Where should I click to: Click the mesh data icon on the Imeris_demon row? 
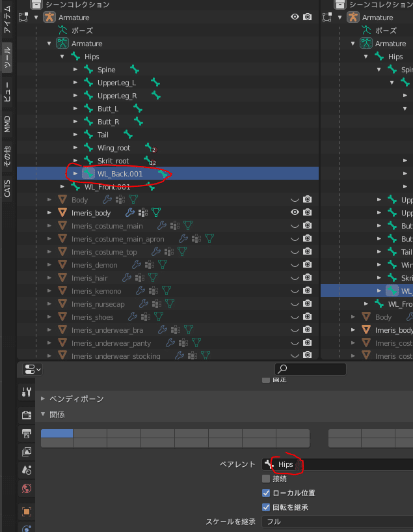[x=163, y=265]
